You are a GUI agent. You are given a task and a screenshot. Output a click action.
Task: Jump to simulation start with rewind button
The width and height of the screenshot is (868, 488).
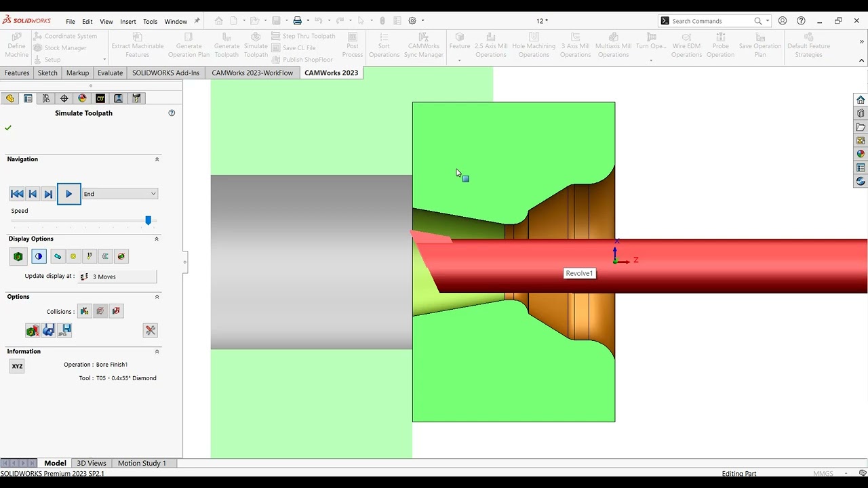click(x=17, y=194)
